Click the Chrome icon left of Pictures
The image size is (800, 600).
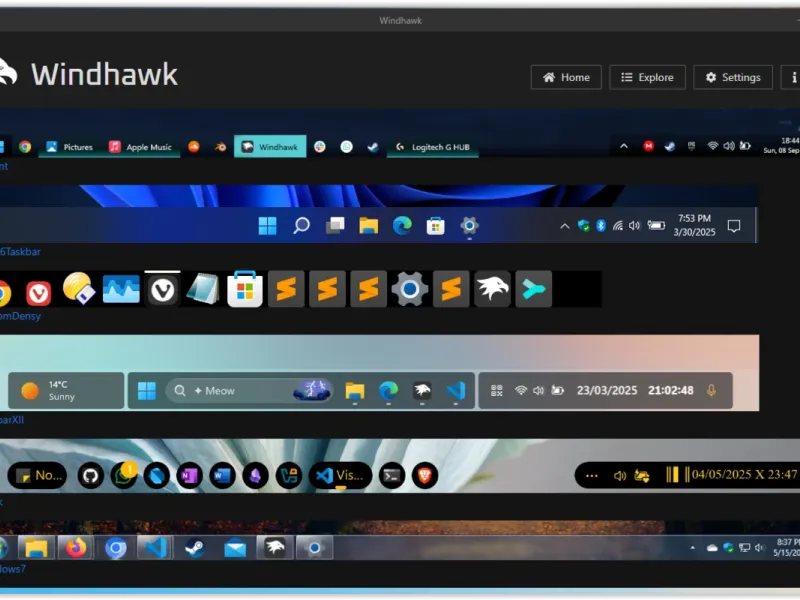(25, 147)
